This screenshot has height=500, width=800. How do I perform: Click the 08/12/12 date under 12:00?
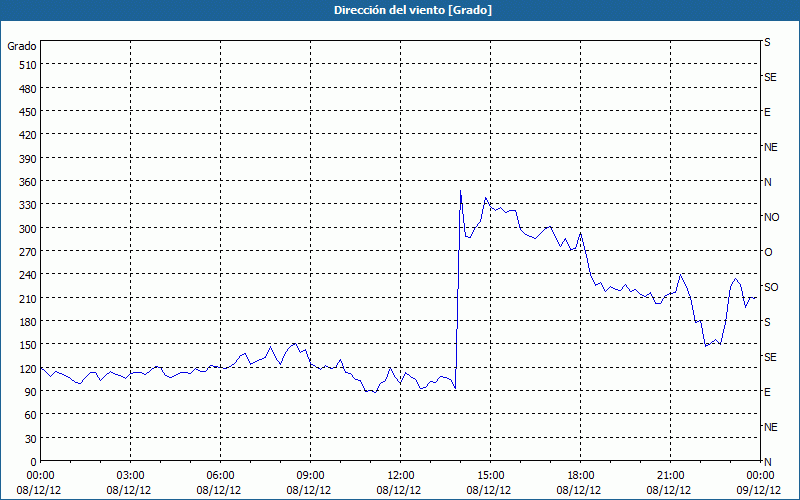tap(398, 490)
